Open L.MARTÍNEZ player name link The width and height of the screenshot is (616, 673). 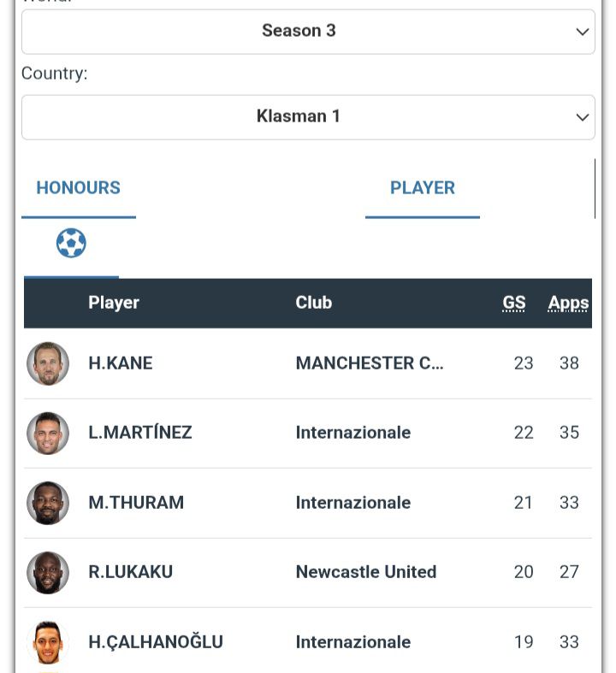[140, 433]
